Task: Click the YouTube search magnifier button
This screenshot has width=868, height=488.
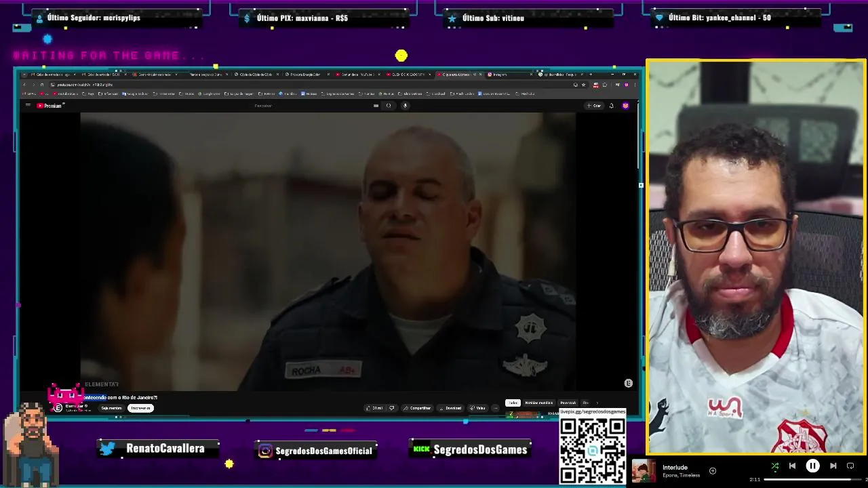Action: pos(389,106)
